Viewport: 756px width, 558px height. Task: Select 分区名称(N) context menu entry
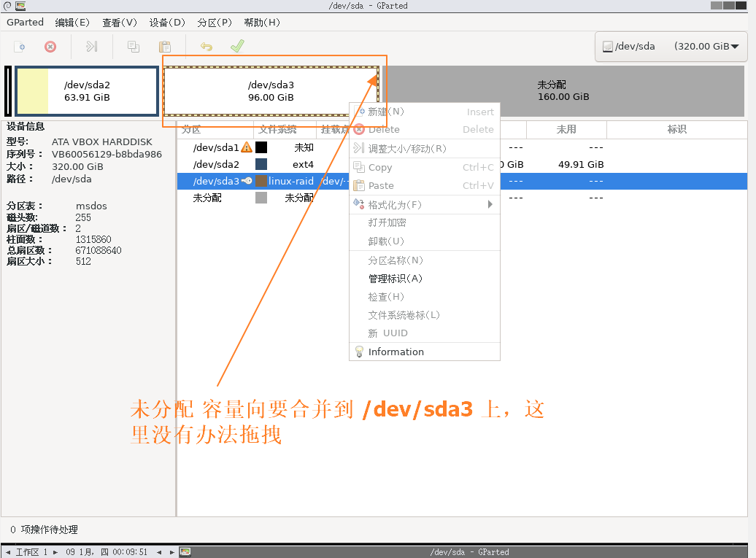click(x=424, y=260)
